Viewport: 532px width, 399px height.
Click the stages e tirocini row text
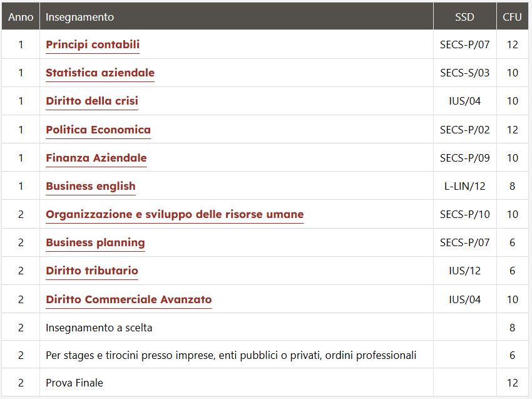[x=231, y=355]
